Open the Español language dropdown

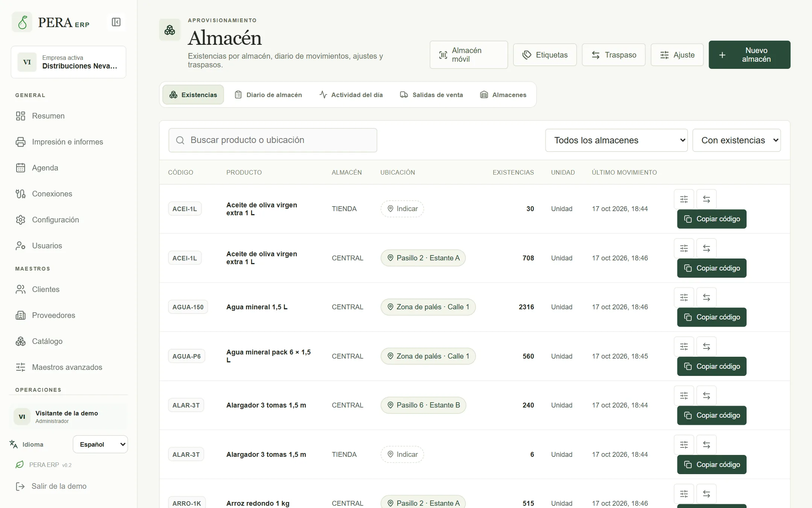100,444
